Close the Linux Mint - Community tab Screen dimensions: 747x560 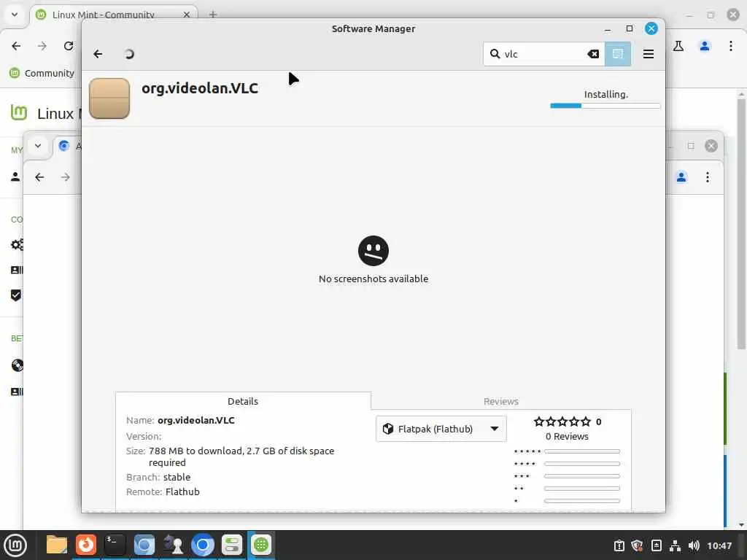click(x=187, y=15)
